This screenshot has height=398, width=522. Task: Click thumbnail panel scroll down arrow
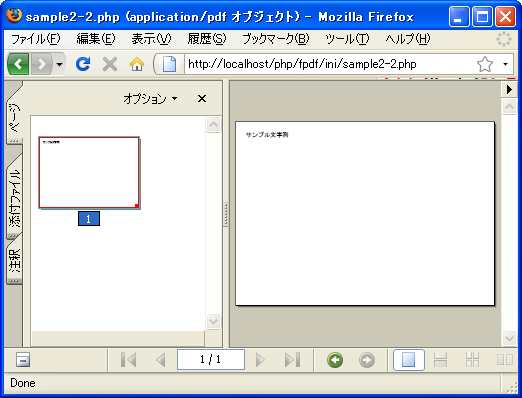(x=213, y=321)
